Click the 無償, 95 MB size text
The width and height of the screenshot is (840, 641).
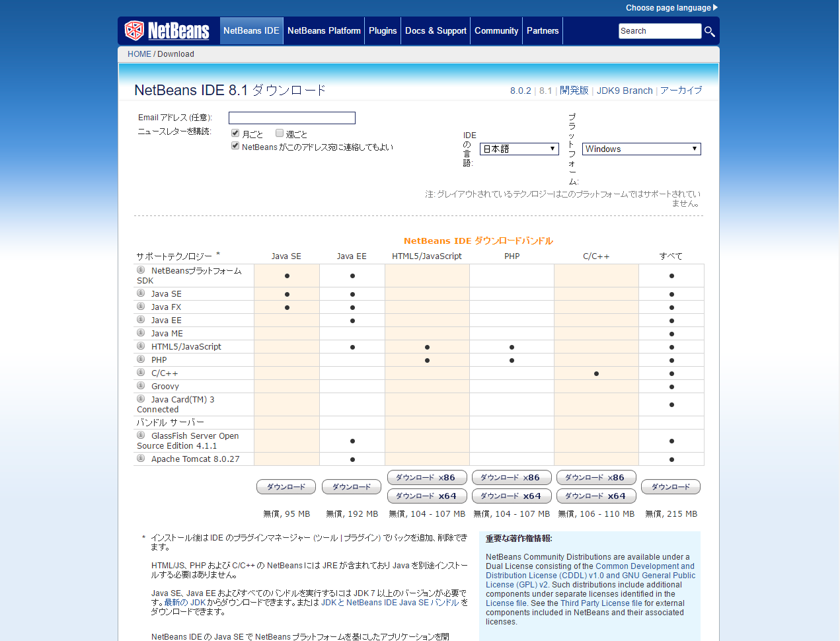click(x=287, y=514)
